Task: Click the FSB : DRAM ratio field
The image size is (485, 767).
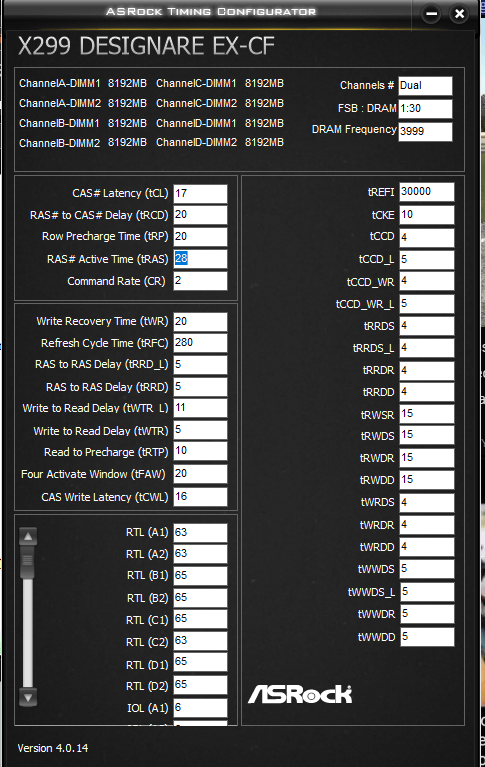Action: 425,109
